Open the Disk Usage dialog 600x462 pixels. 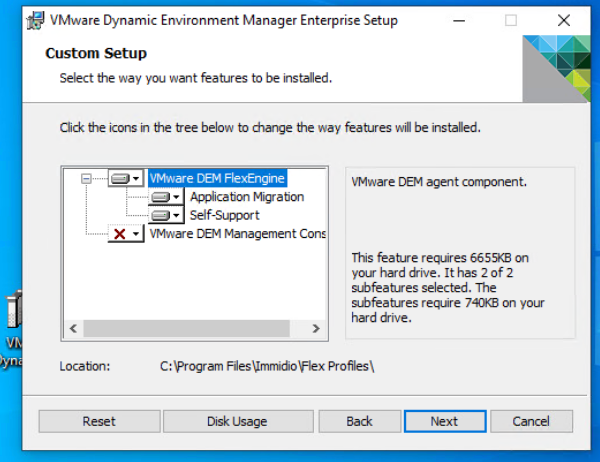238,421
